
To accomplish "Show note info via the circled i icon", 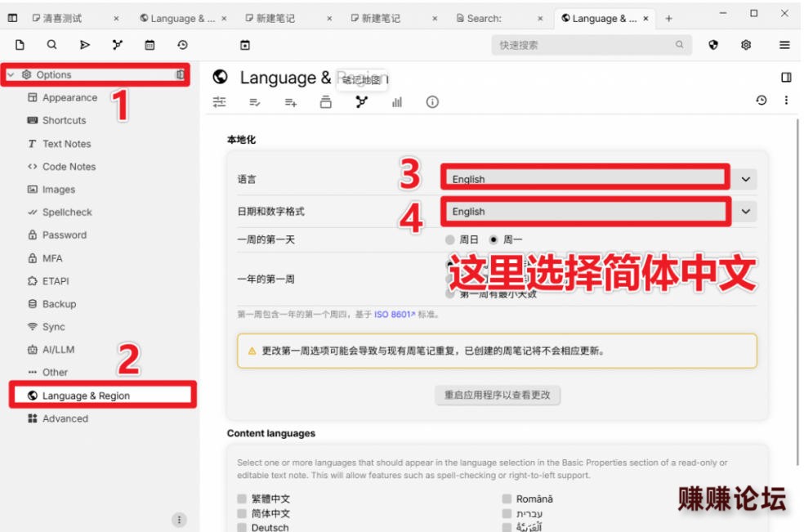I will point(432,102).
